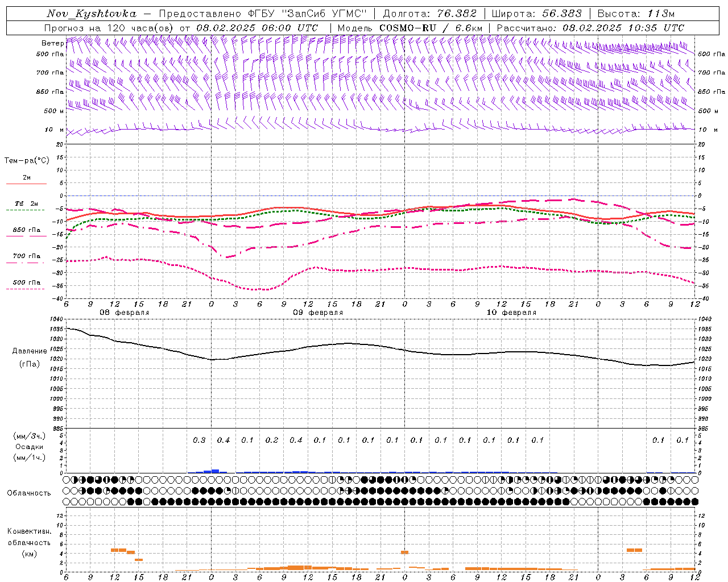This screenshot has width=728, height=582.
Task: Select the 'Модель COSMO-RU / 6.6км' model label
Action: click(409, 28)
